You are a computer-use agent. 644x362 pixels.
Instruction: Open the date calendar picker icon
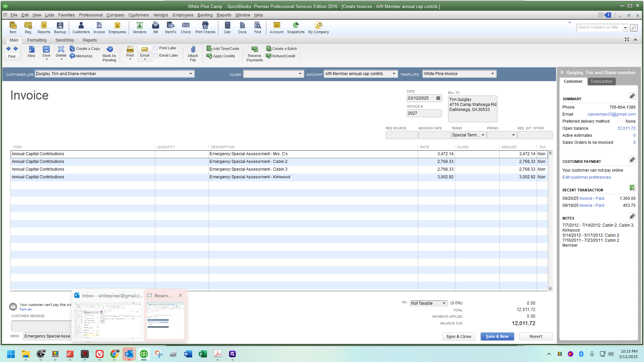438,98
